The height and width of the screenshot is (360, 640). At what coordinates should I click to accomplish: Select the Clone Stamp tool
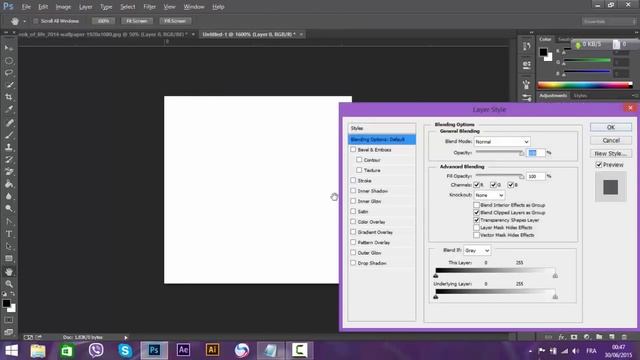[x=9, y=147]
